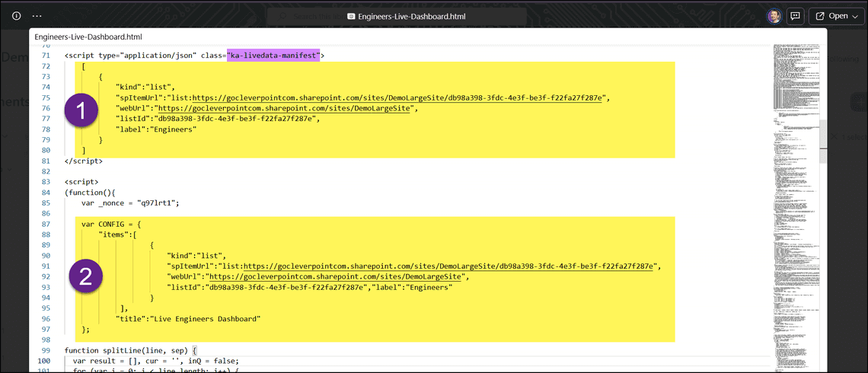
Task: Follow the webUrl link on line 92
Action: click(x=336, y=277)
